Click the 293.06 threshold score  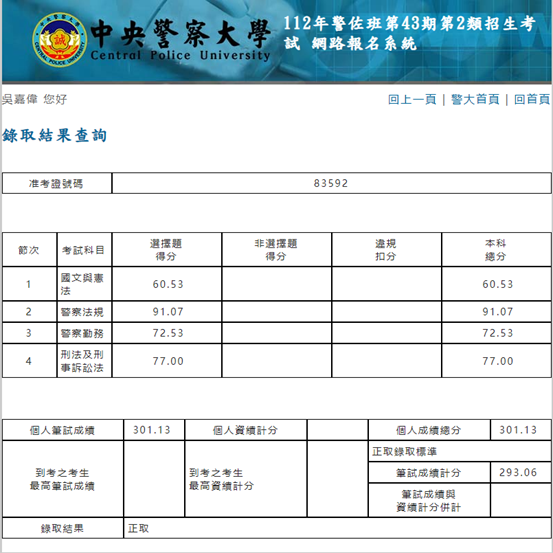518,473
